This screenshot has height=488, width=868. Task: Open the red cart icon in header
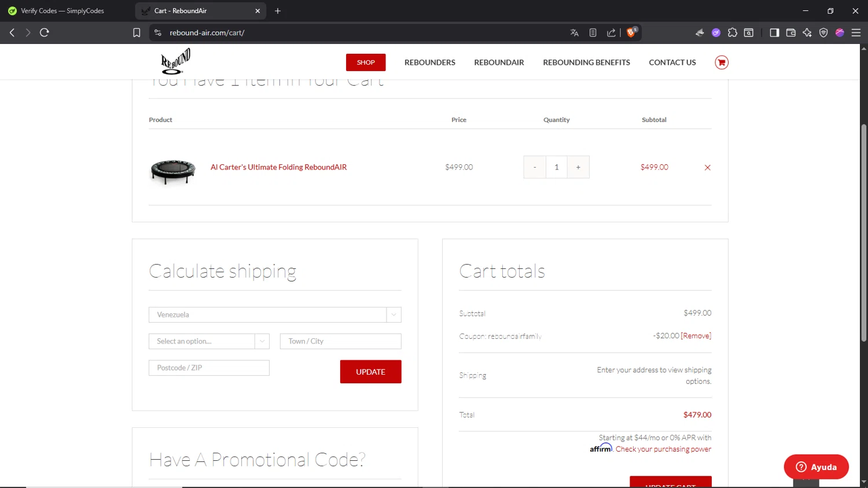(x=722, y=62)
